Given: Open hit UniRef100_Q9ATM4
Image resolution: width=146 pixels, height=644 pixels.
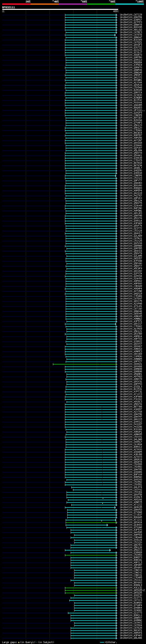Looking at the screenshot, I should pos(131,17).
